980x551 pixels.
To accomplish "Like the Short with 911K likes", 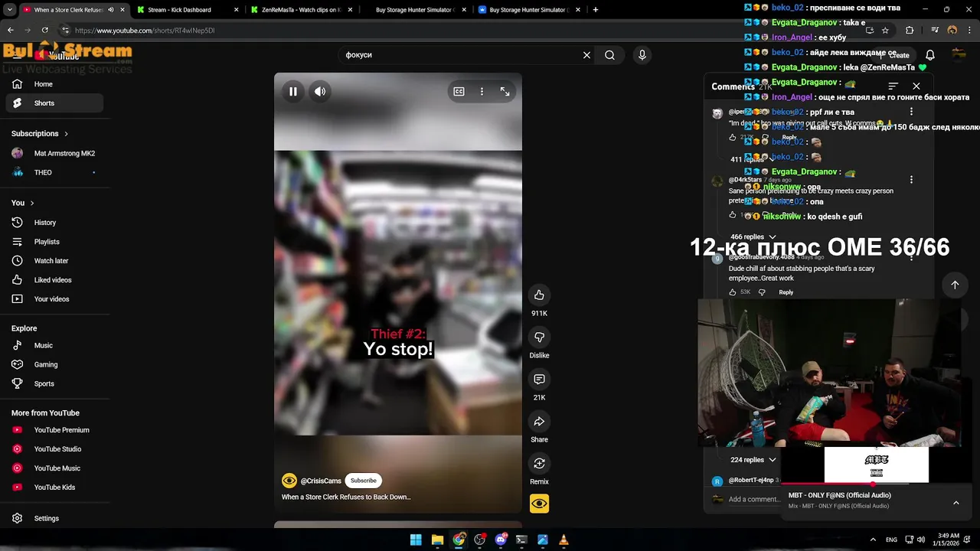I will click(539, 295).
